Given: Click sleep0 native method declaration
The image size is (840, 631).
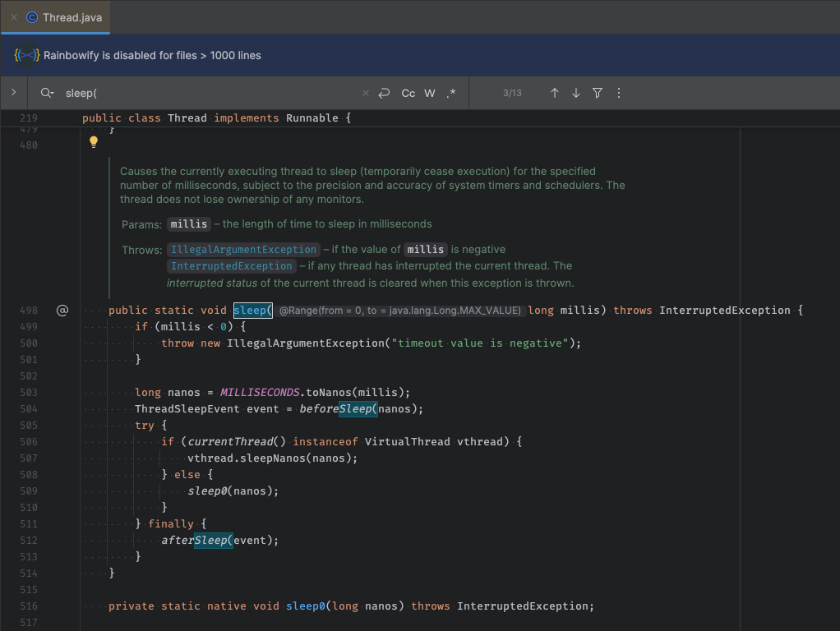Looking at the screenshot, I should click(306, 606).
